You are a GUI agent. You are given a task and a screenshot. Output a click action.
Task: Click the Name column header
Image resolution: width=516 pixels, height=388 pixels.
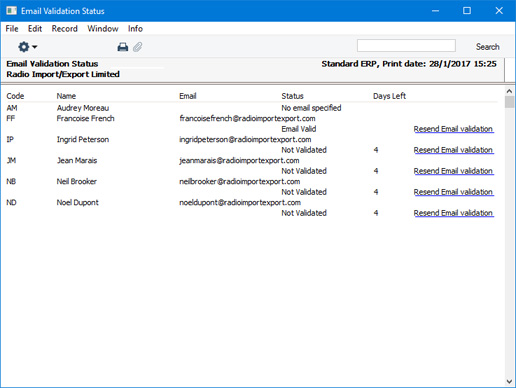66,96
